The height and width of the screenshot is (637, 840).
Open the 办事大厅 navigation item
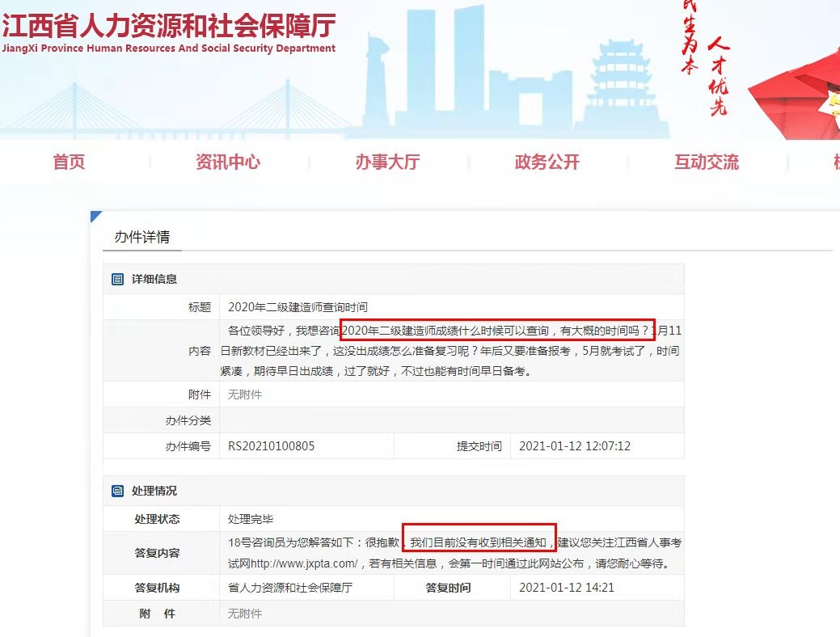tap(388, 162)
